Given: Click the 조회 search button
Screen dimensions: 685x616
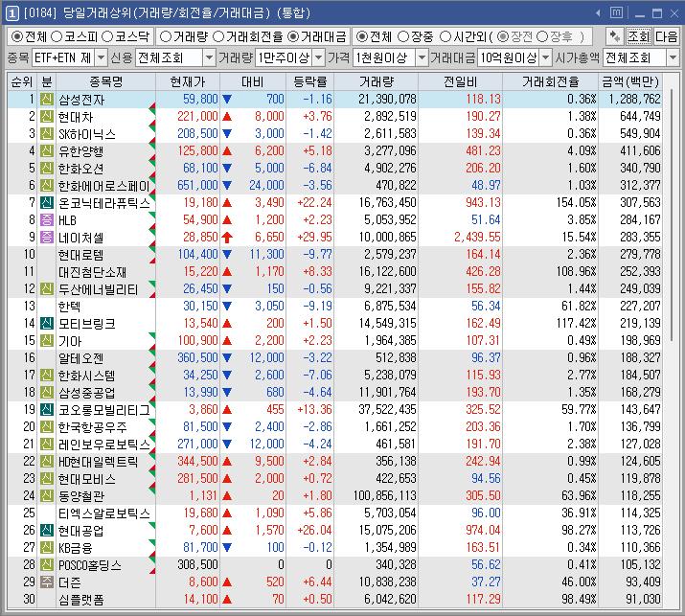Looking at the screenshot, I should (x=639, y=36).
